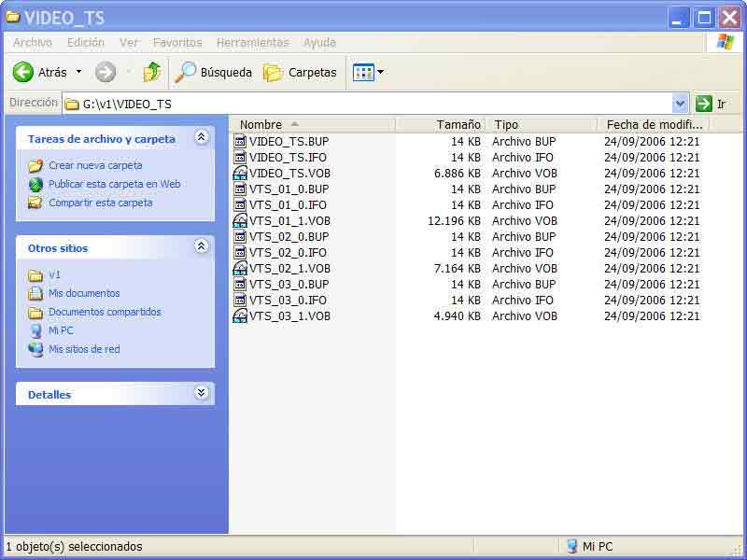Image resolution: width=747 pixels, height=560 pixels.
Task: Open the Ayuda menu
Action: coord(319,42)
